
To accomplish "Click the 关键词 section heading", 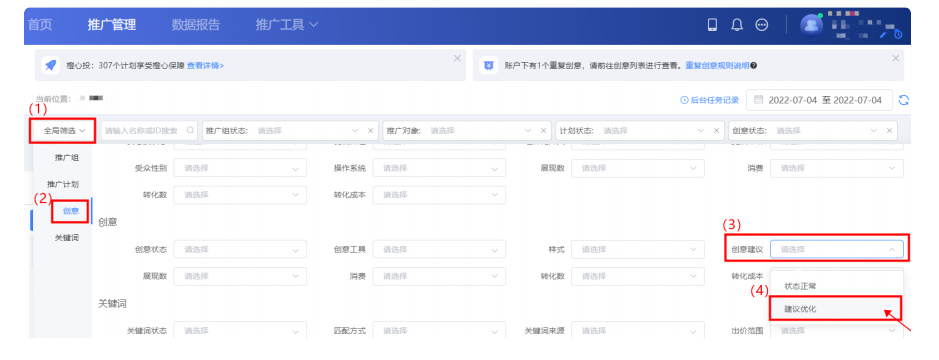I will (113, 304).
